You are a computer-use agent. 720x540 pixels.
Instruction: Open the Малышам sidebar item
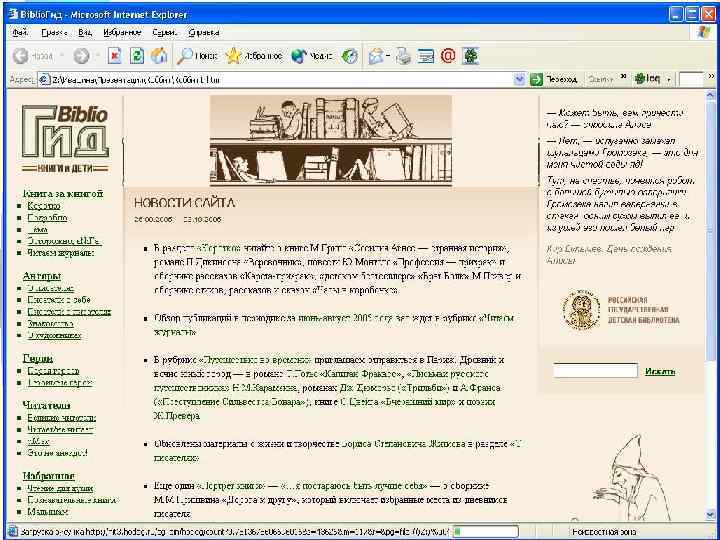click(x=48, y=512)
